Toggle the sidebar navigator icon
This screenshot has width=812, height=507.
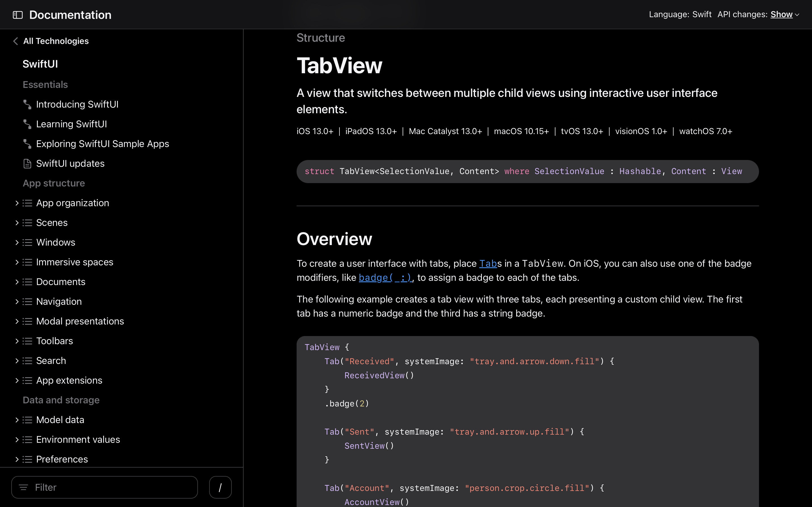pyautogui.click(x=17, y=15)
